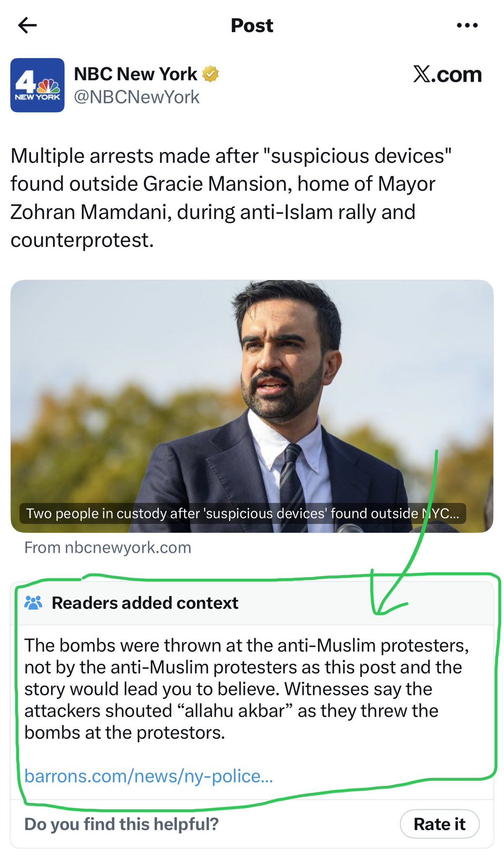Tap the 'Two people in custody' headline caption
Screen dimensions: 504x861
click(x=242, y=513)
